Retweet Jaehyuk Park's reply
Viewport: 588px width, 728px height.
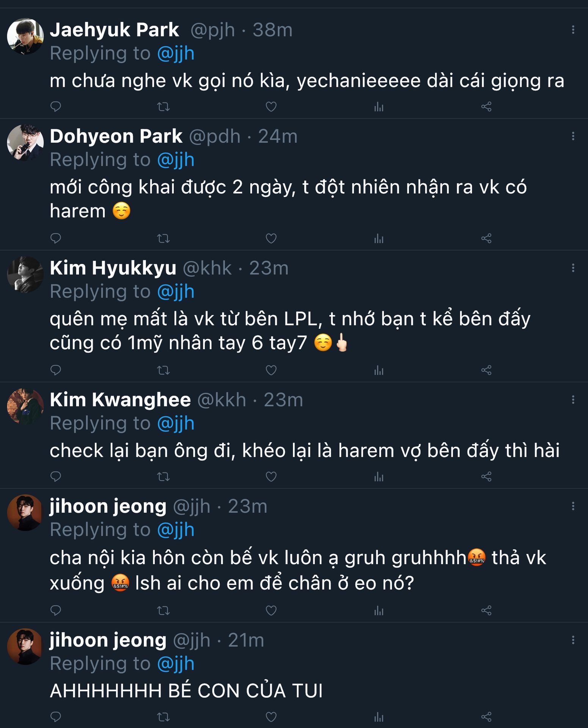164,107
